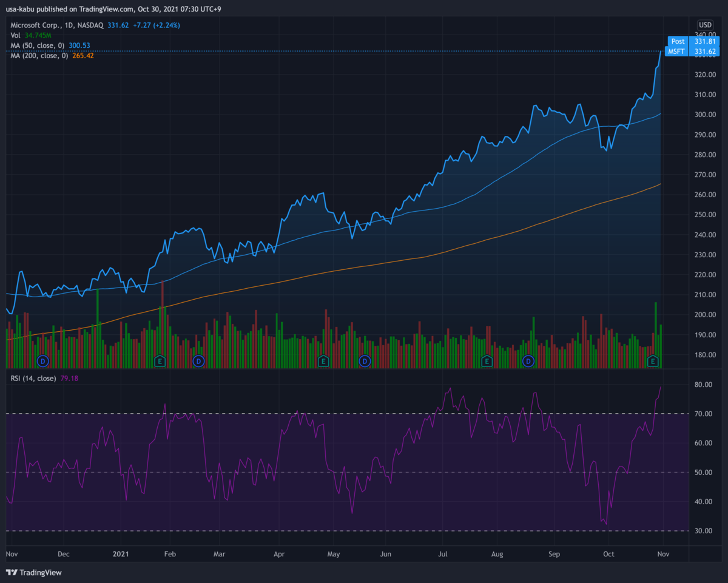The width and height of the screenshot is (728, 583).
Task: Select the Post 331.81 price label
Action: (x=694, y=41)
